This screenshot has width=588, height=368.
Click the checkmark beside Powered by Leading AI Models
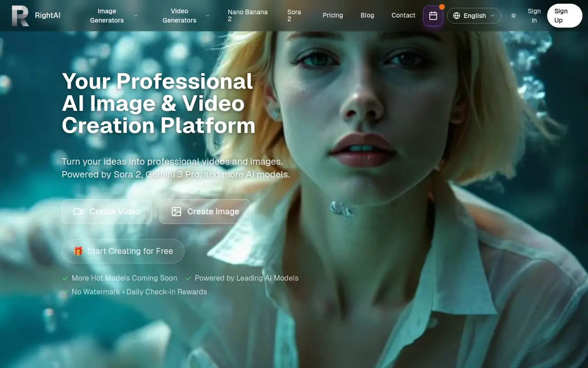pyautogui.click(x=188, y=278)
